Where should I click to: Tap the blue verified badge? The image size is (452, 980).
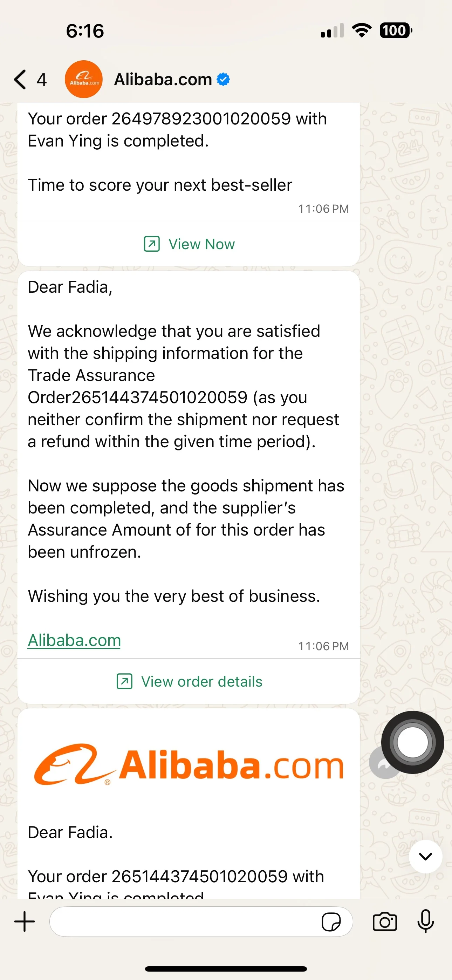223,80
